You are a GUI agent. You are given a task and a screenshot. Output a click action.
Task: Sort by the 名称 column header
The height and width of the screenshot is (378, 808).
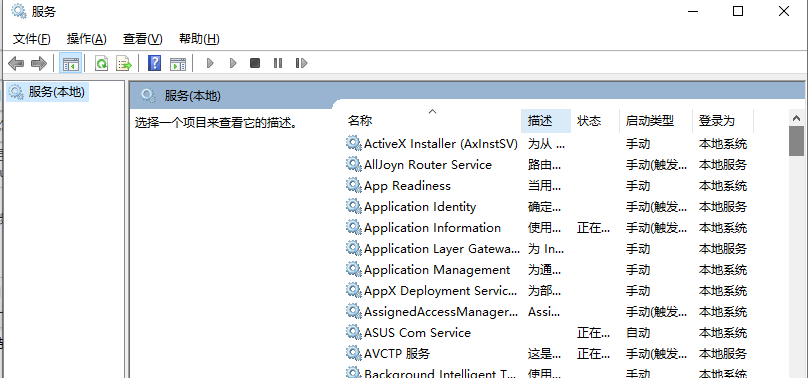click(433, 121)
